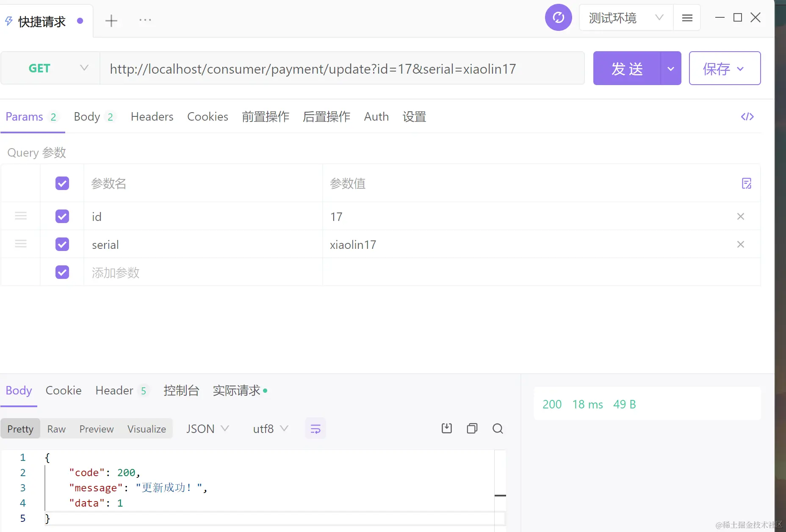
Task: Open a new tab with plus icon
Action: tap(111, 21)
